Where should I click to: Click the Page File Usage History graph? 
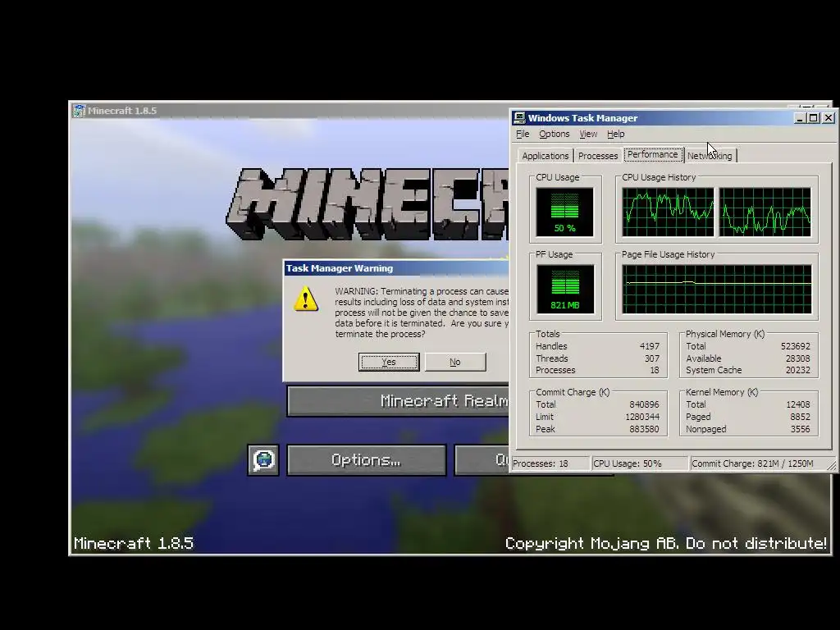pyautogui.click(x=717, y=289)
